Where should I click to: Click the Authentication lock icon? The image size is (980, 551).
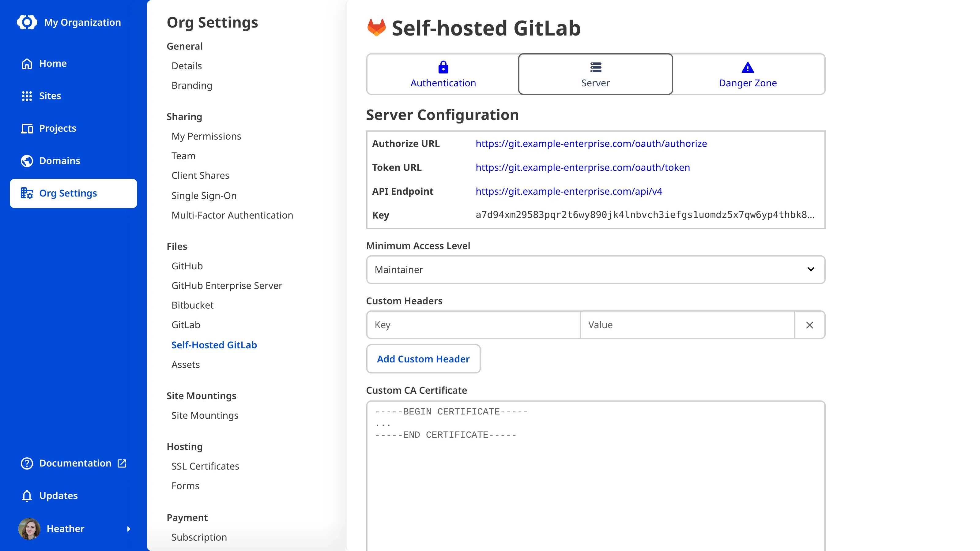[x=443, y=67]
